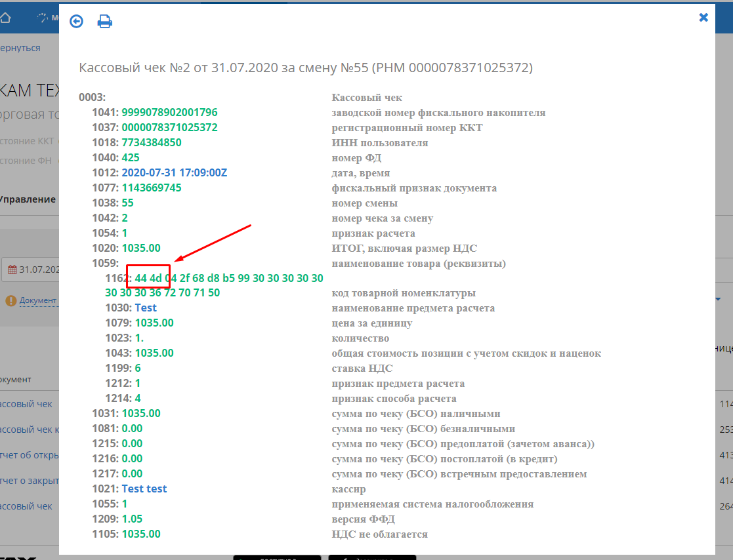
Task: Click KKT registration number 0000078371025372 value
Action: [170, 127]
